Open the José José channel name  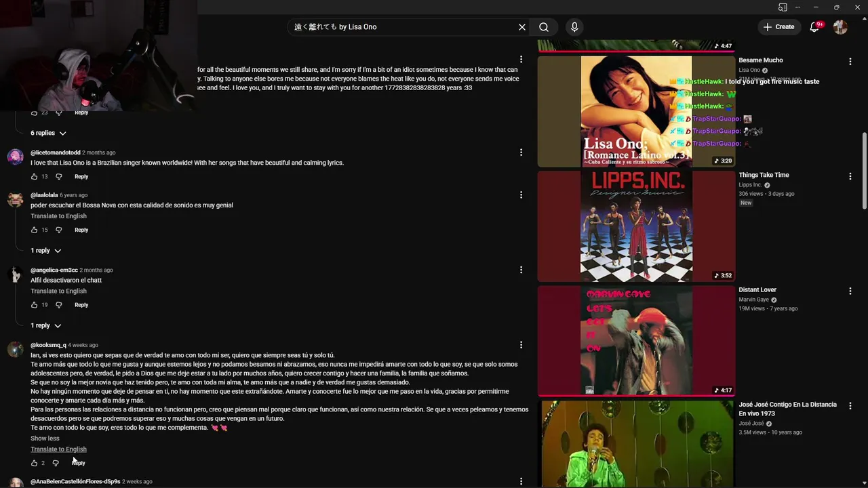coord(751,424)
